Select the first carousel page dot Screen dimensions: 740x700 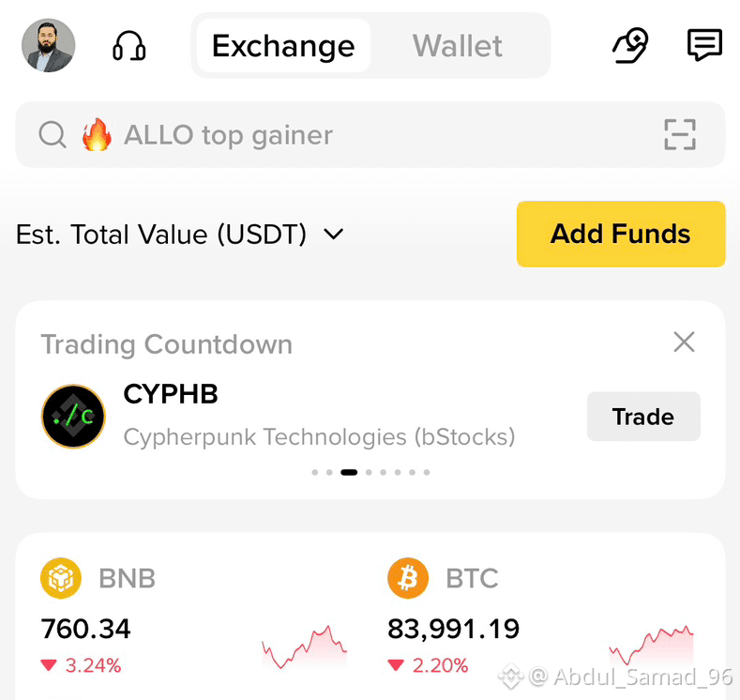tap(315, 472)
